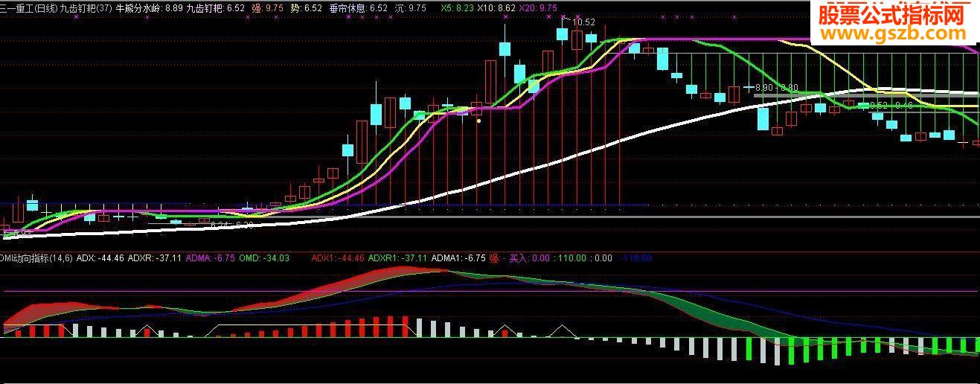
Task: Click the green ADXR1: -37.11 readout
Action: (398, 258)
